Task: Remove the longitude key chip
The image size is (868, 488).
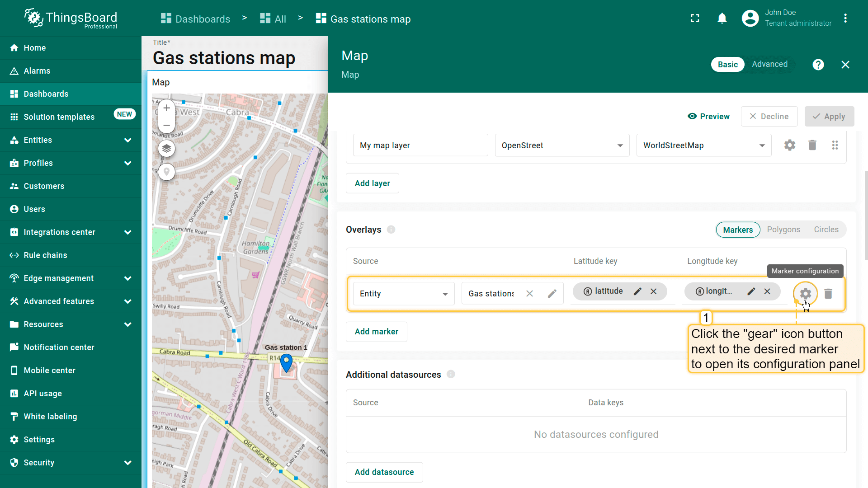Action: tap(767, 291)
